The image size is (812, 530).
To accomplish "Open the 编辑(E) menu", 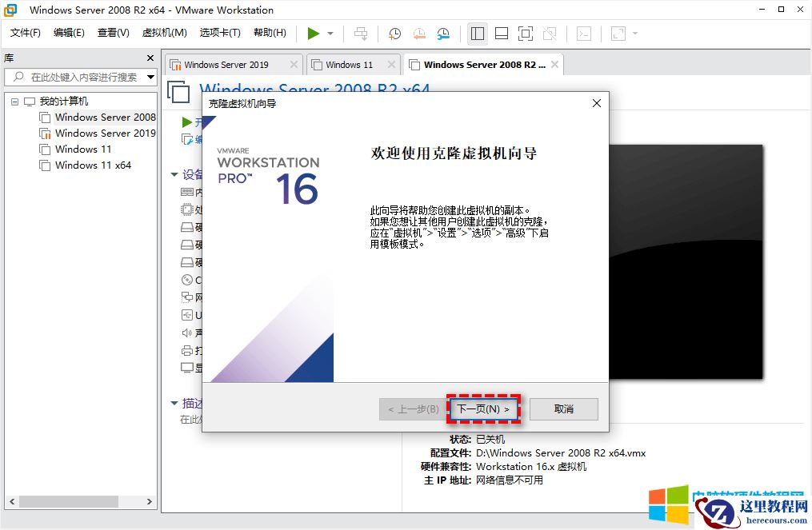I will (69, 33).
